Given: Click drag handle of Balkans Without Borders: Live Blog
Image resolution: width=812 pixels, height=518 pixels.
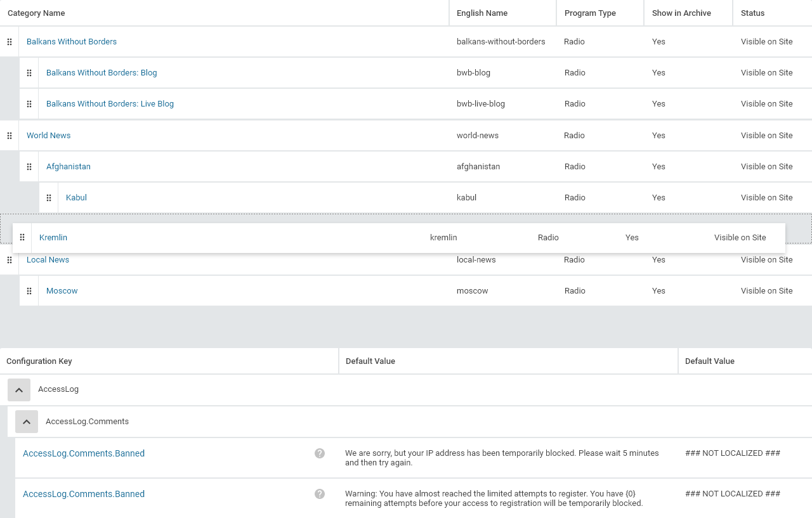Looking at the screenshot, I should 29,104.
